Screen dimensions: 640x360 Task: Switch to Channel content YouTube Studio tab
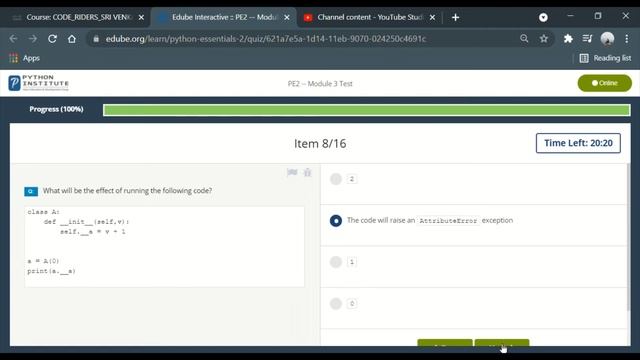pos(369,18)
